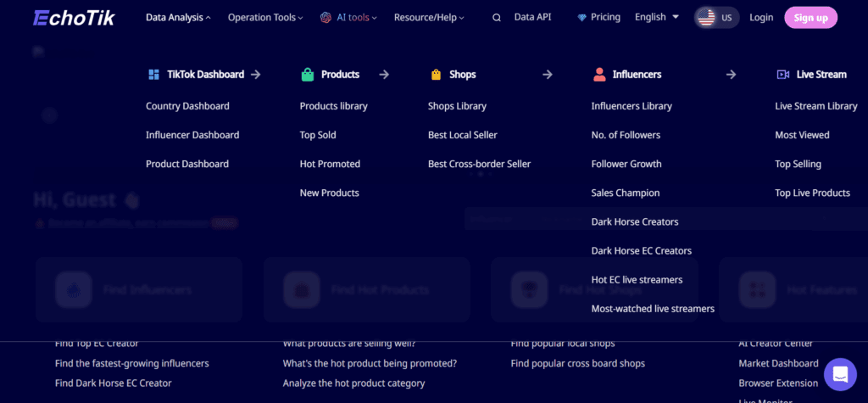Open Influencers Library
868x403 pixels.
click(632, 106)
